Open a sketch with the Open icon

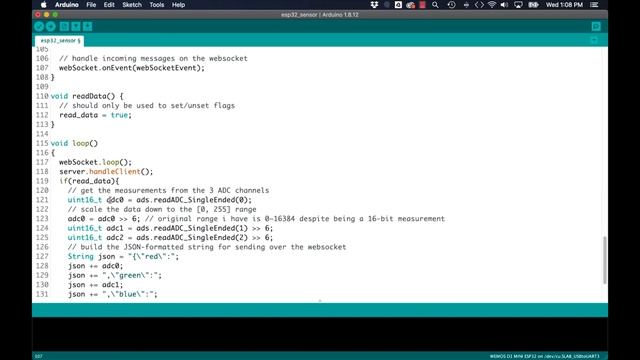(76, 27)
